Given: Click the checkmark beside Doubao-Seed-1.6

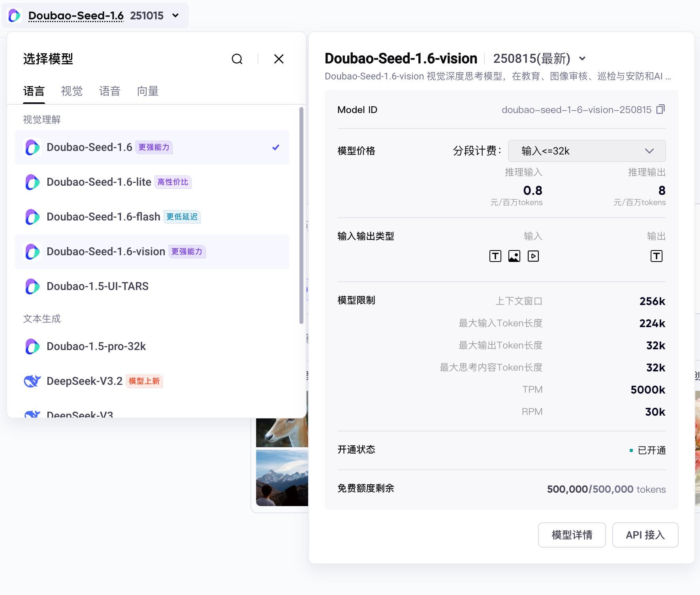Looking at the screenshot, I should click(276, 147).
